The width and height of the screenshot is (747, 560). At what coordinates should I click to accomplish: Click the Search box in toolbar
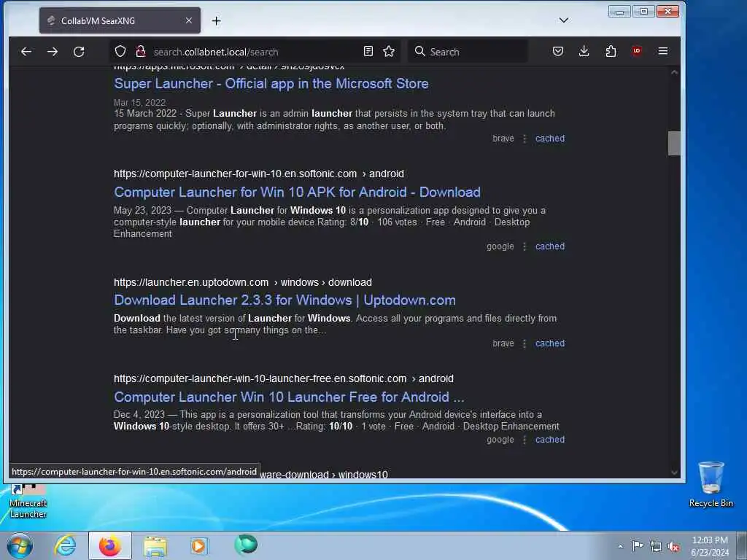(x=468, y=52)
